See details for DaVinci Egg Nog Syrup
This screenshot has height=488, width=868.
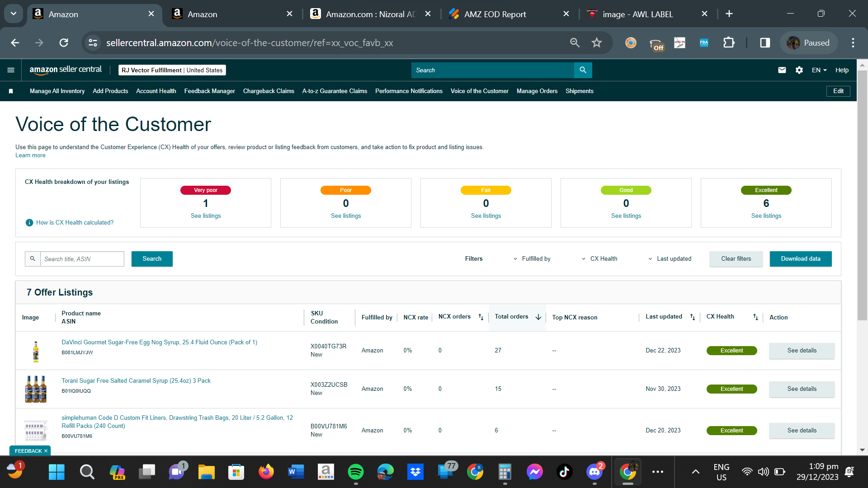802,351
